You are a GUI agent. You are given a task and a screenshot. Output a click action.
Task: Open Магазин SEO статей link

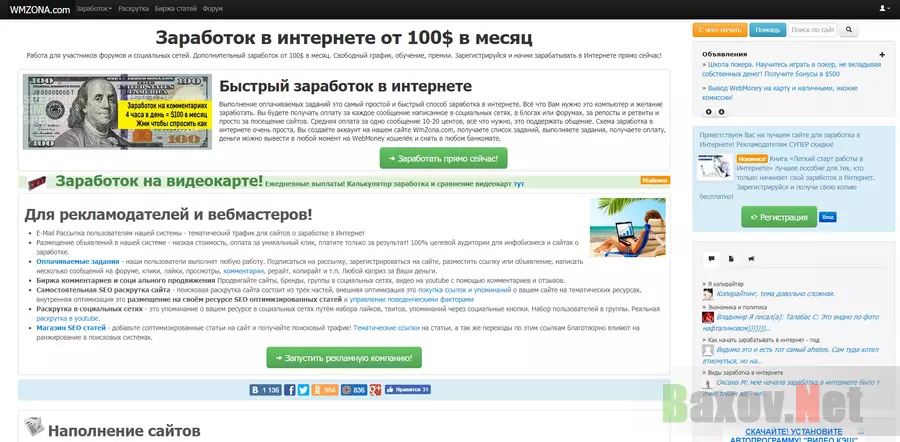click(71, 328)
